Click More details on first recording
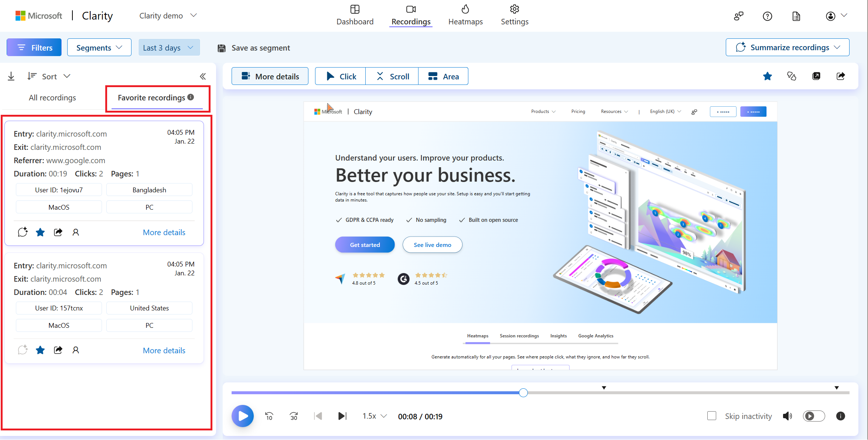 click(x=164, y=232)
